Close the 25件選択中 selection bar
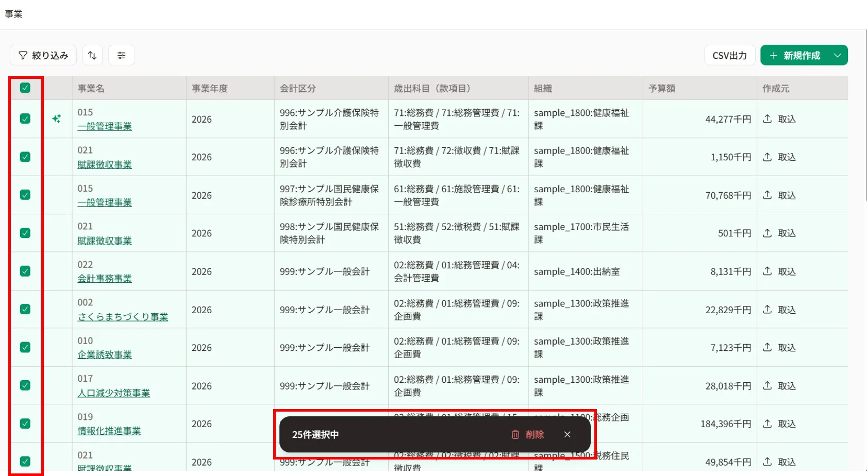Image resolution: width=868 pixels, height=476 pixels. [567, 435]
